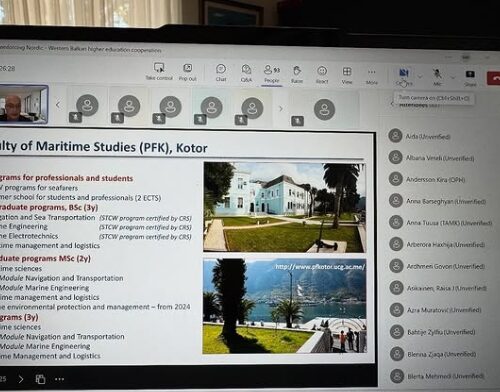500x392 pixels.
Task: Click the Share screen button
Action: [470, 78]
